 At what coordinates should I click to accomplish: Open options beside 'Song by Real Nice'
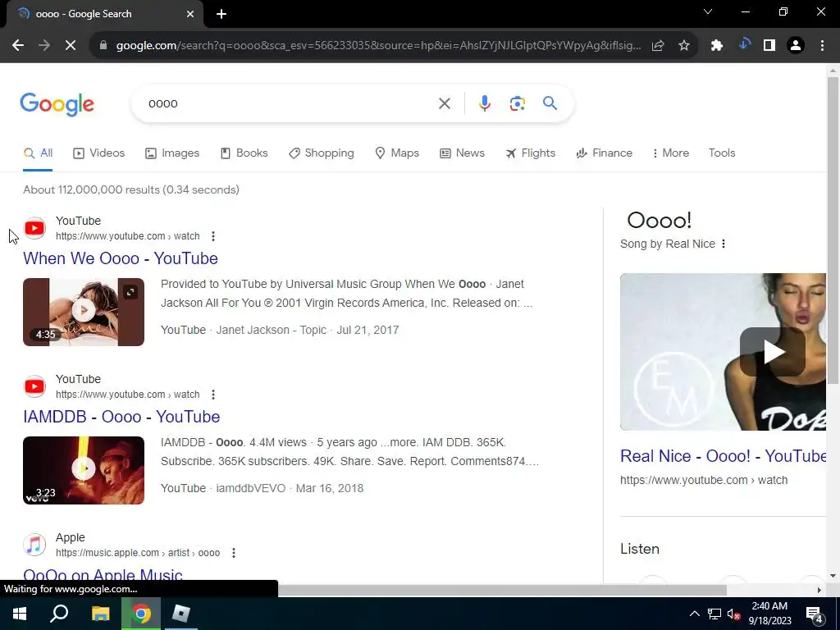click(x=724, y=244)
